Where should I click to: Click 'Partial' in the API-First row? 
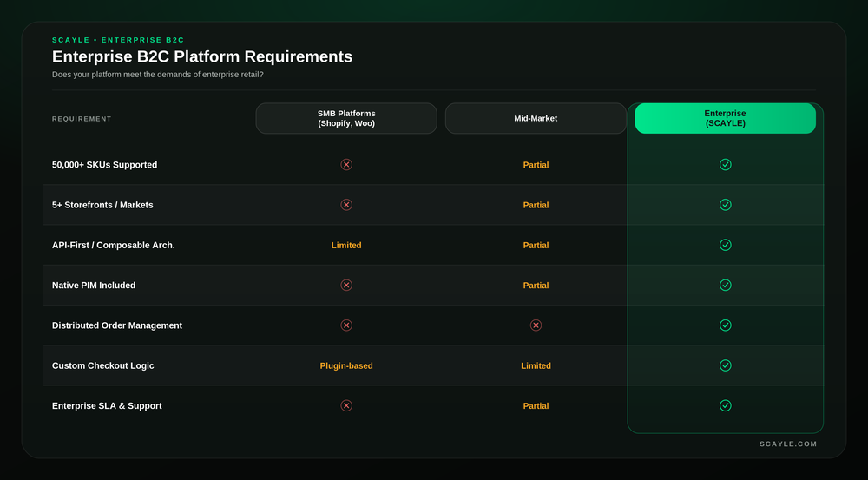536,246
